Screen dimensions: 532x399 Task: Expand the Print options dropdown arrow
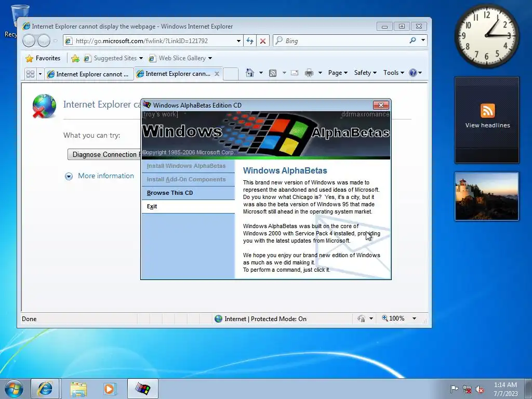[x=320, y=73]
